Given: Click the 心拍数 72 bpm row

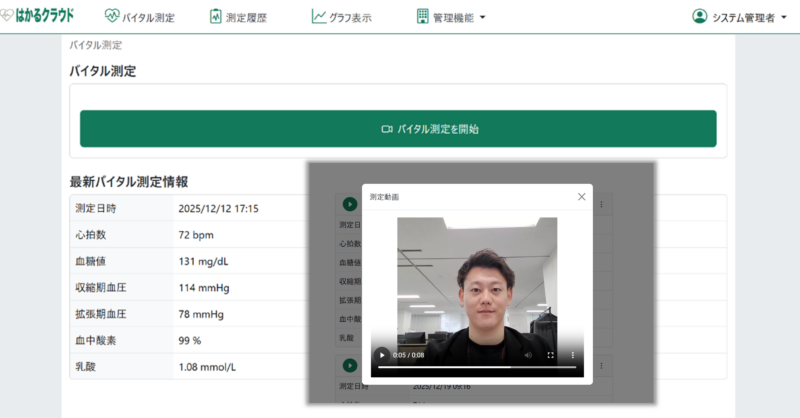Looking at the screenshot, I should tap(190, 235).
